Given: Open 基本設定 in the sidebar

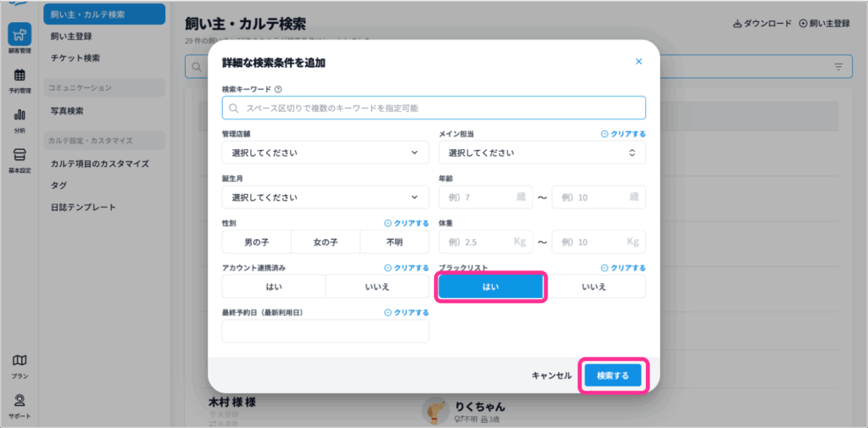Looking at the screenshot, I should point(19,158).
